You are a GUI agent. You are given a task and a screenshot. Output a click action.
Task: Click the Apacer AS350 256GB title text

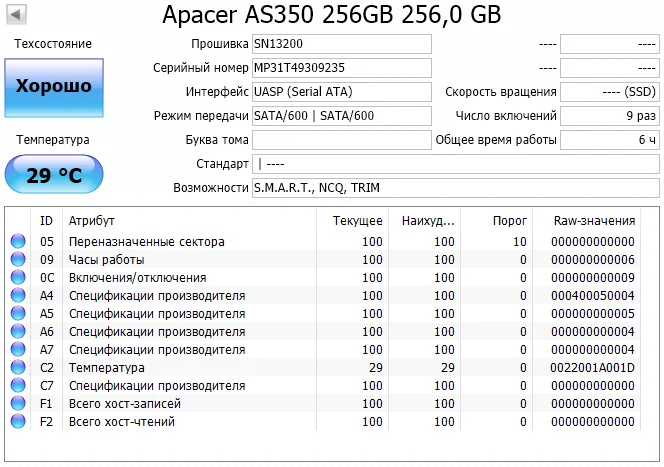pyautogui.click(x=332, y=15)
